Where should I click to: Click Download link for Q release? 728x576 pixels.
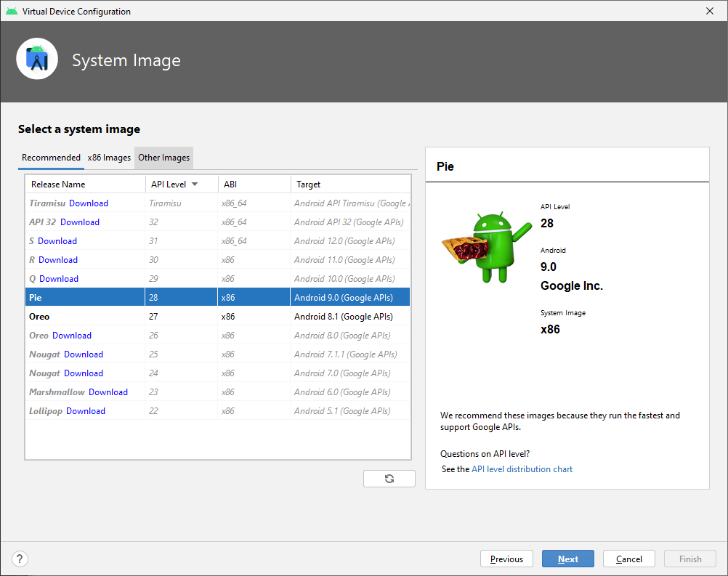click(59, 279)
